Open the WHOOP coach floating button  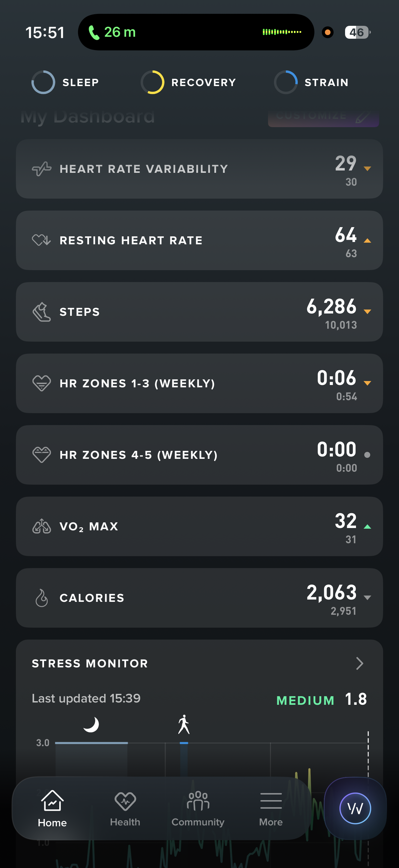(x=355, y=808)
